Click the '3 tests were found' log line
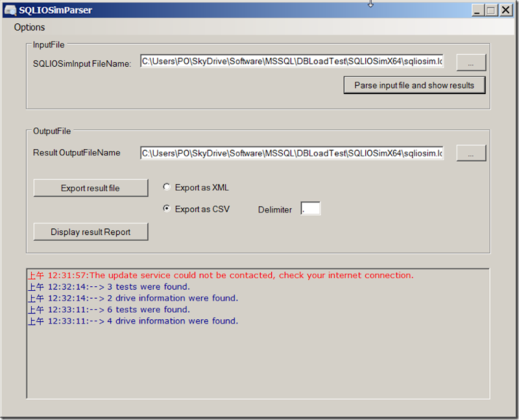 coord(109,286)
